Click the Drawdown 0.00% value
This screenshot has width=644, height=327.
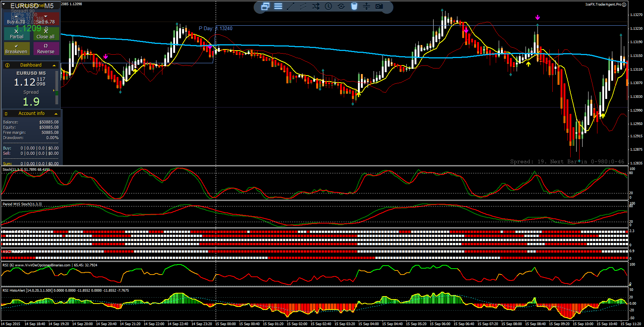pos(53,138)
